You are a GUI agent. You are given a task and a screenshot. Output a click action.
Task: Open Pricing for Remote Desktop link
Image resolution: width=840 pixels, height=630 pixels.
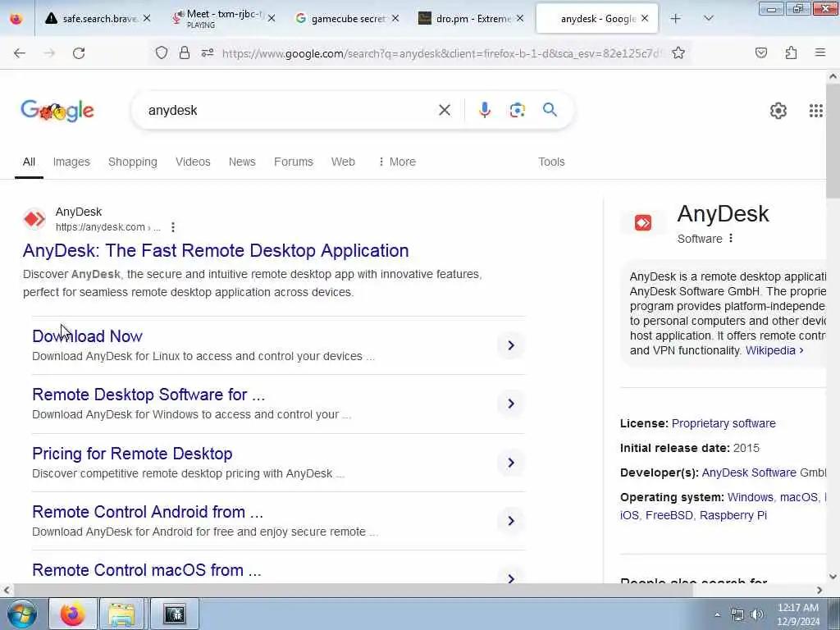tap(132, 454)
